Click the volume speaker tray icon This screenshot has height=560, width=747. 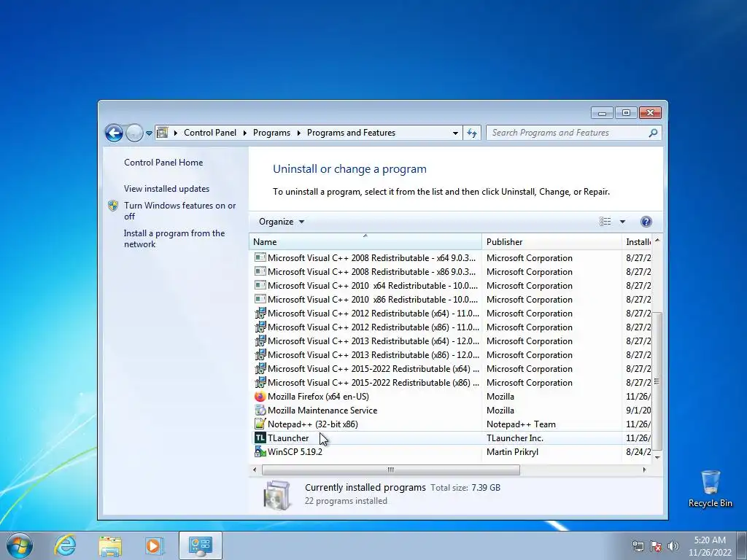click(x=673, y=546)
